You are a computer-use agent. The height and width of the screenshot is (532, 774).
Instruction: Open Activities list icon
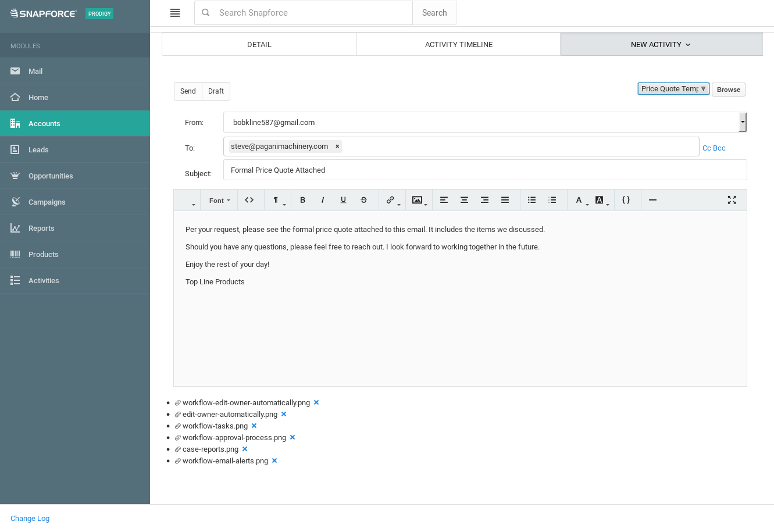pos(15,280)
